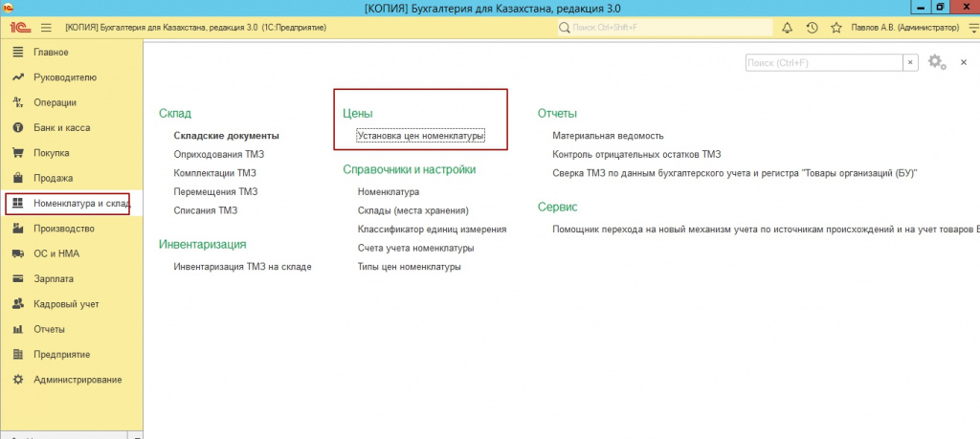This screenshot has height=439, width=980.
Task: Open Производство section
Action: (x=64, y=229)
